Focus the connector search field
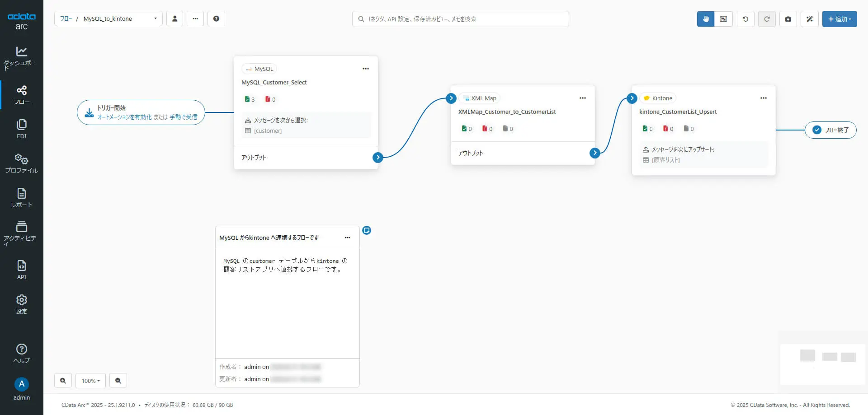This screenshot has height=415, width=868. point(460,19)
